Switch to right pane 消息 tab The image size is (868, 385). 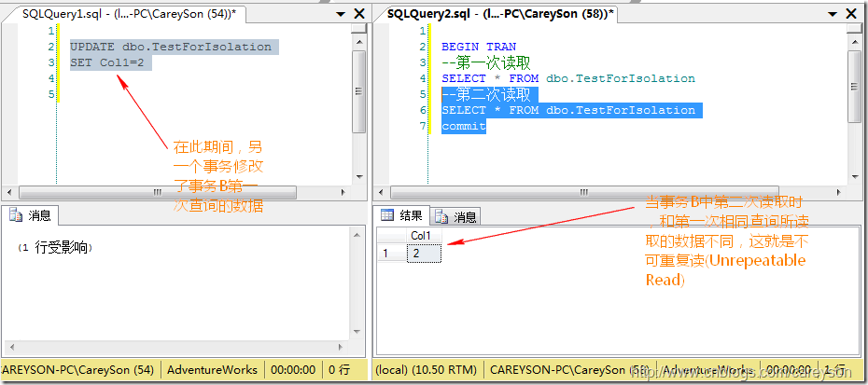(457, 216)
